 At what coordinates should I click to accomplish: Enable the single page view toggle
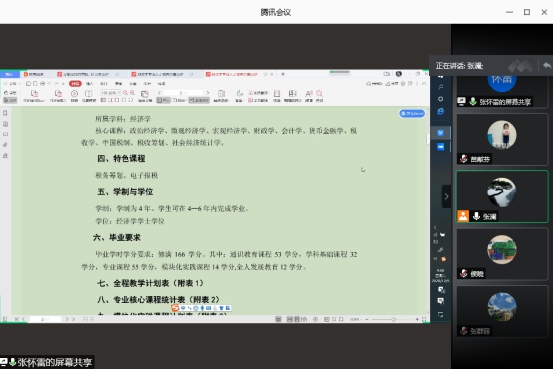(164, 100)
